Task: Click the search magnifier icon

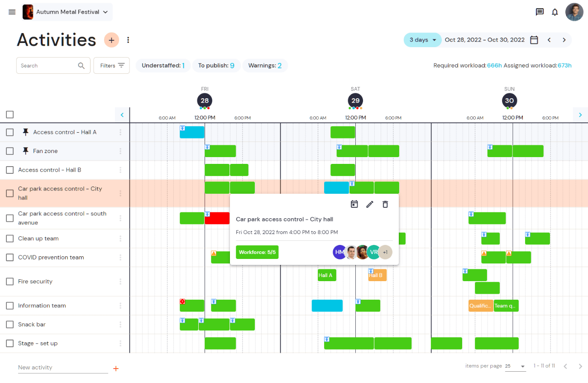Action: tap(81, 66)
